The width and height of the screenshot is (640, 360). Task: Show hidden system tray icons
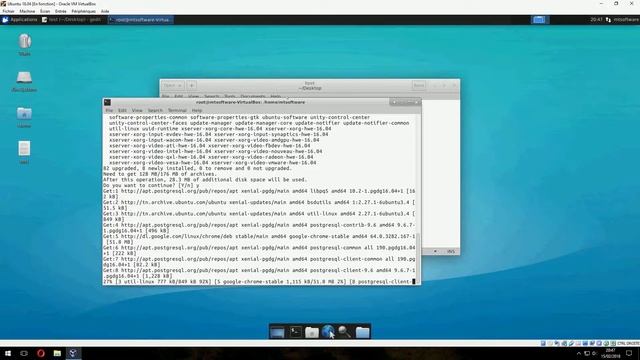pyautogui.click(x=579, y=353)
